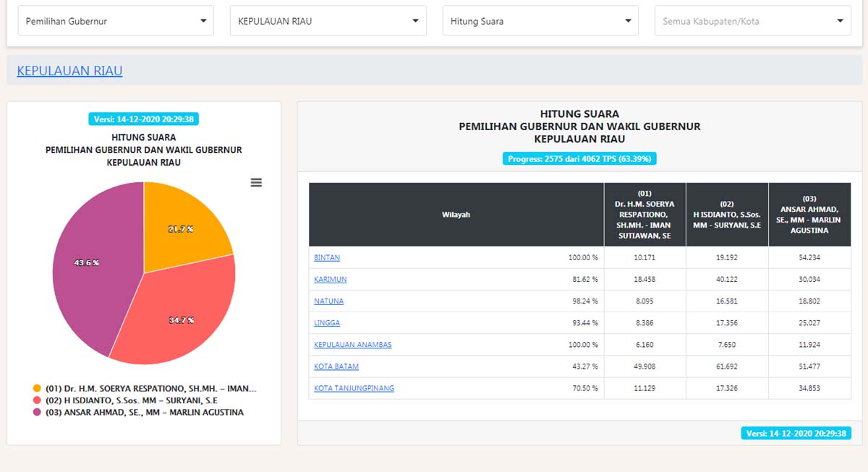868x472 pixels.
Task: Select the NATUNA region link
Action: point(329,301)
